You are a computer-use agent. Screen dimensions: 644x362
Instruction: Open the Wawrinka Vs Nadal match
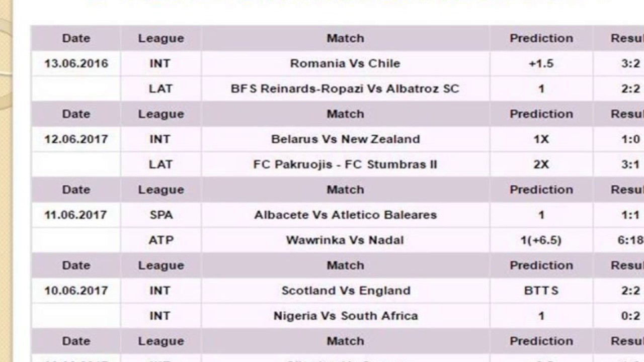tap(345, 240)
